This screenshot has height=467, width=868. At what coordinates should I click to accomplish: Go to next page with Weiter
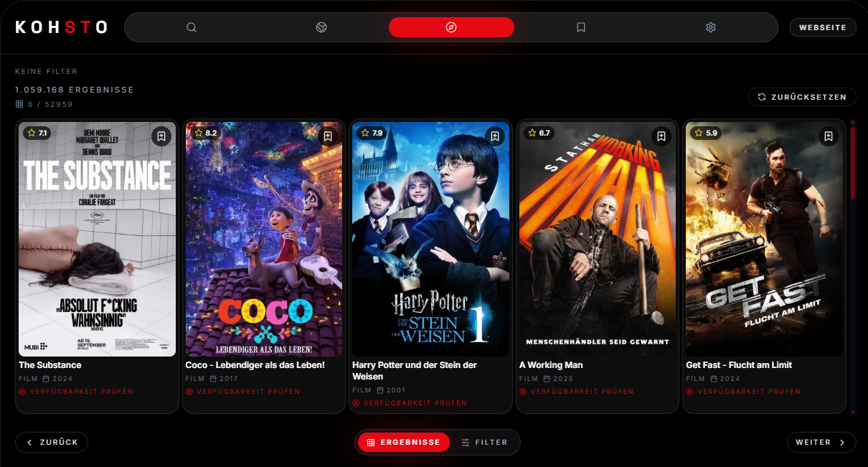821,443
